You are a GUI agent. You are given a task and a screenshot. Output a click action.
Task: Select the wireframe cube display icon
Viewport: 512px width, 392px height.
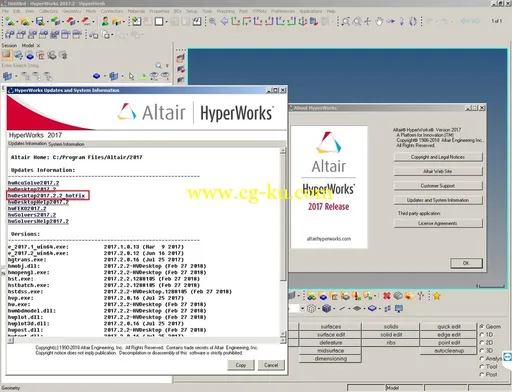(311, 309)
